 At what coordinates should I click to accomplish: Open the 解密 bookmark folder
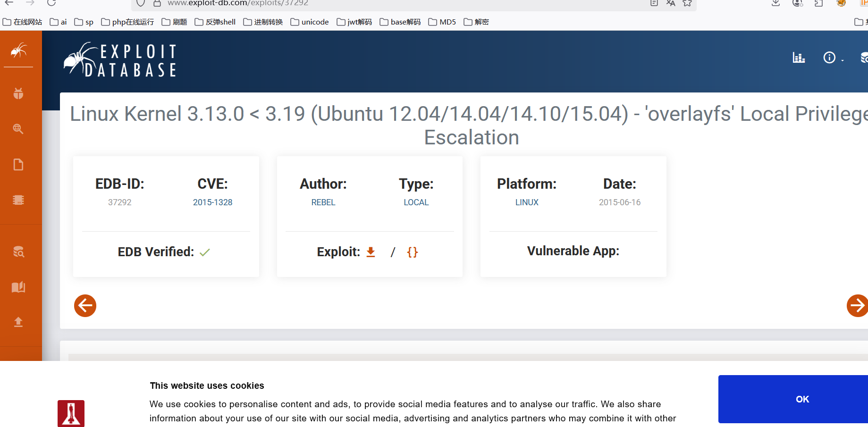(x=476, y=22)
